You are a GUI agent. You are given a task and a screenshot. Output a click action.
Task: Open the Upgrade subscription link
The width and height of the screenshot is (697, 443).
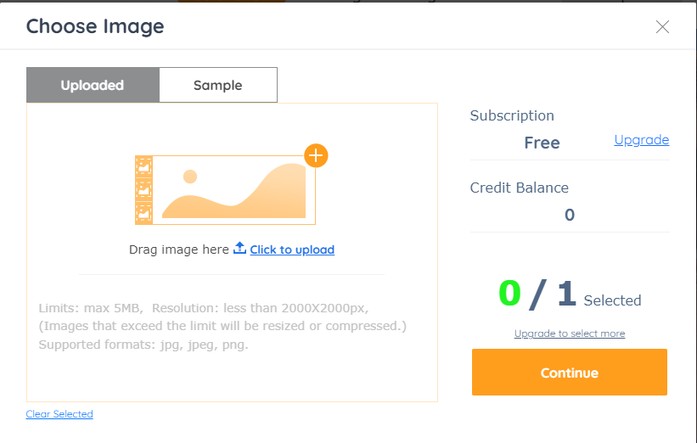coord(641,140)
